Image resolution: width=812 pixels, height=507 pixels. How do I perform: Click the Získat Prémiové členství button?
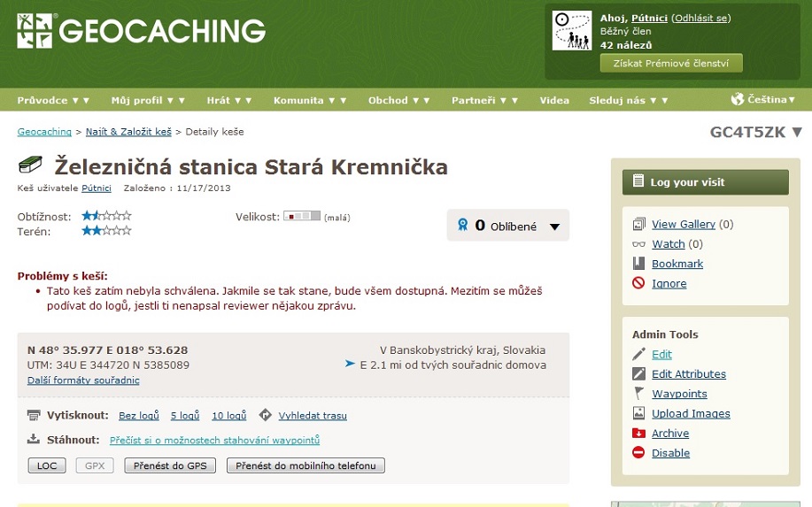point(671,63)
